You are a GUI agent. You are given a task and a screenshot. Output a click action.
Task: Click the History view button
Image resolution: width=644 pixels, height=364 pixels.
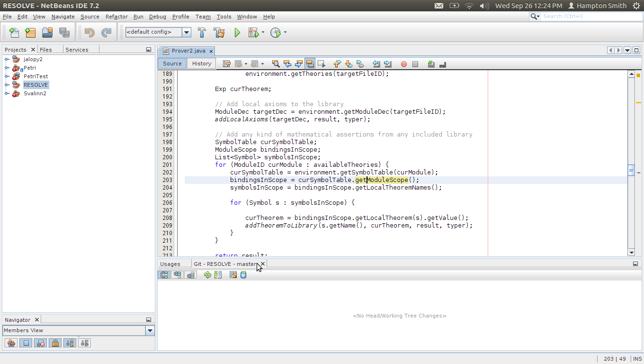point(202,64)
